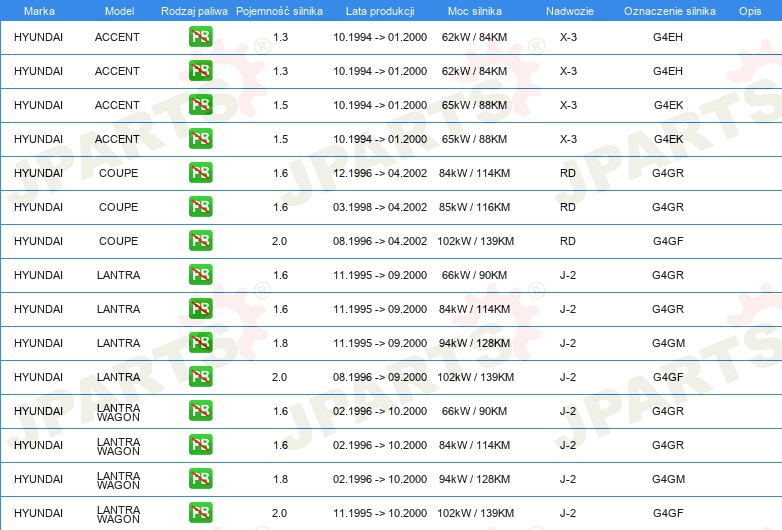Select production dates 08.1996 -> 09.2000
This screenshot has height=530, width=782.
click(x=380, y=377)
